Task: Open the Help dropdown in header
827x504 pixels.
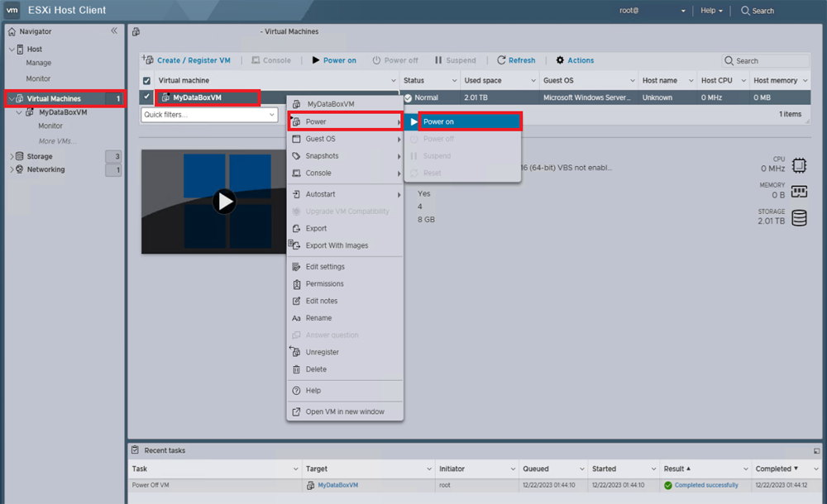Action: (711, 11)
